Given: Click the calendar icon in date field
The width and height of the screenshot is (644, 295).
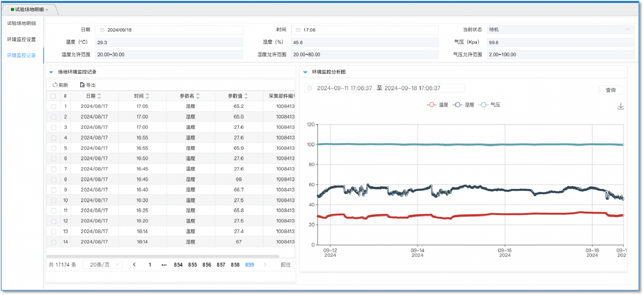Looking at the screenshot, I should click(102, 30).
